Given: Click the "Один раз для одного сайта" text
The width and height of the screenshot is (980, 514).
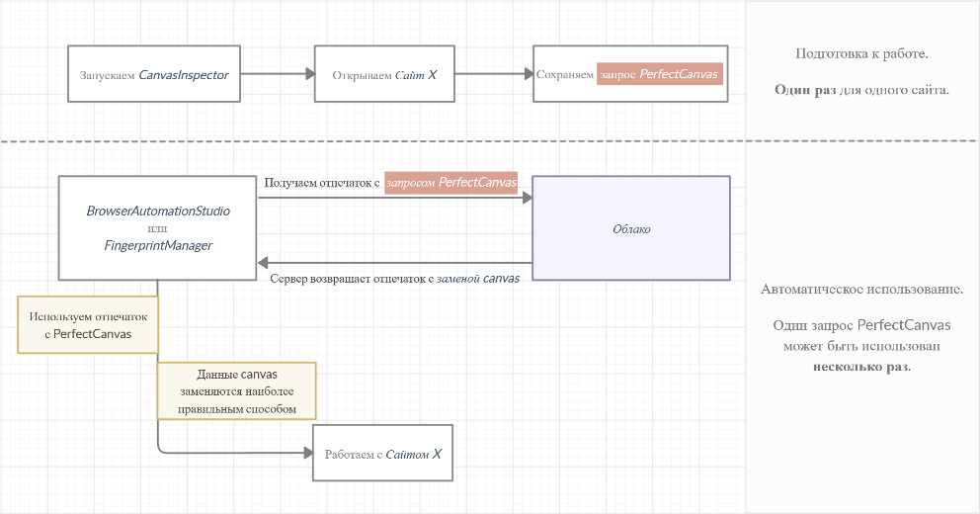Looking at the screenshot, I should [861, 89].
